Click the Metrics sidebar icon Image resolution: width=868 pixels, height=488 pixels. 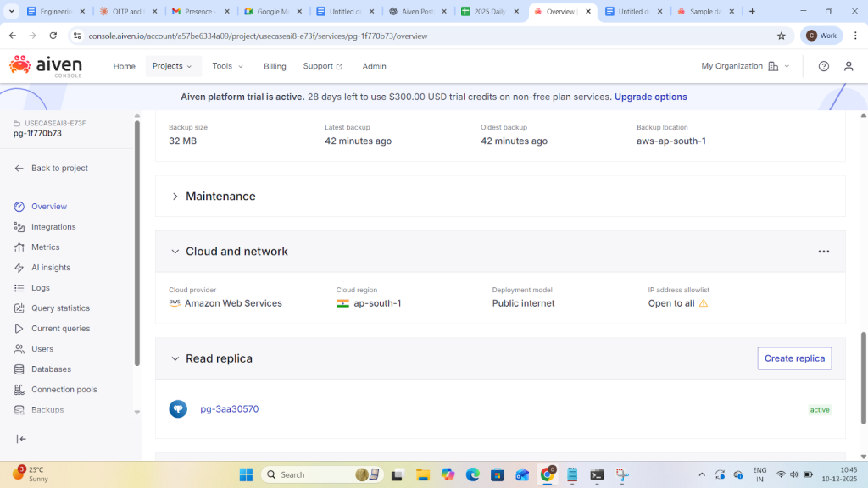pos(19,247)
